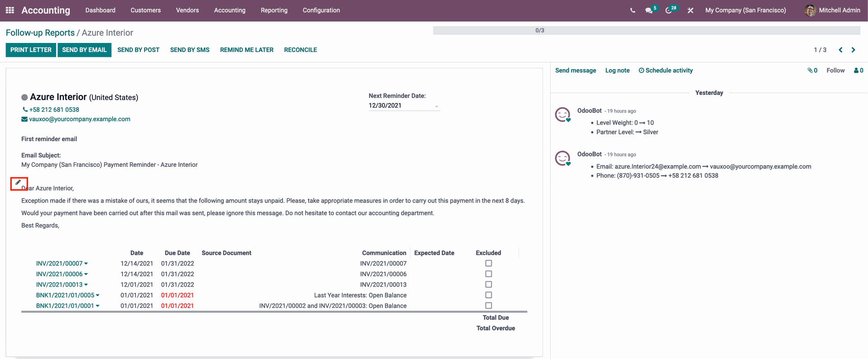Open the Configuration menu
Image resolution: width=868 pixels, height=359 pixels.
pos(321,10)
